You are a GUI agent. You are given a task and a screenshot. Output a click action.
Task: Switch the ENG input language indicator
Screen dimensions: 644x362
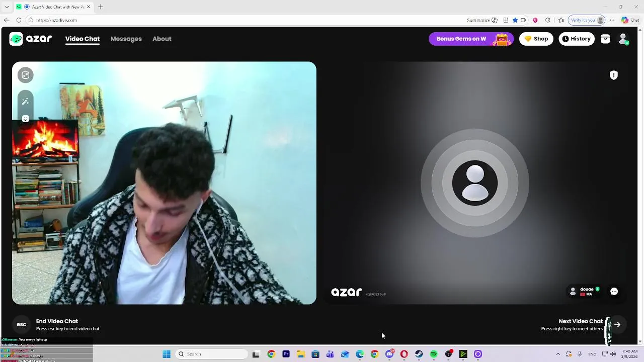coord(592,354)
